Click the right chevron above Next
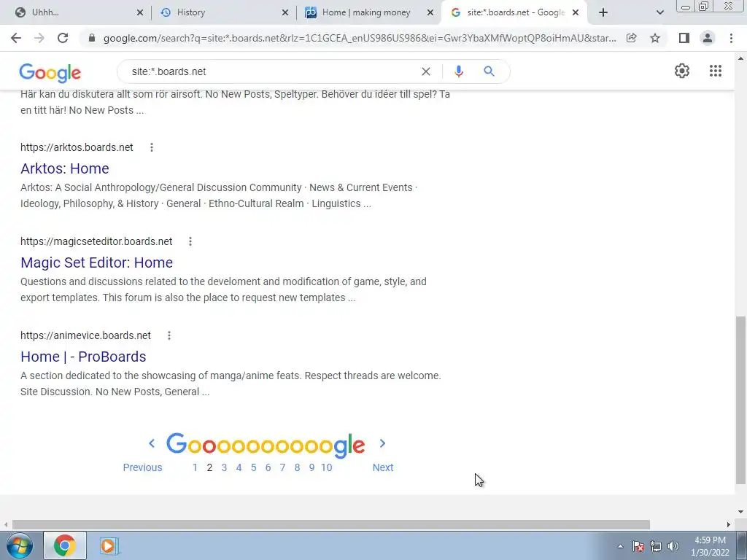 click(382, 443)
